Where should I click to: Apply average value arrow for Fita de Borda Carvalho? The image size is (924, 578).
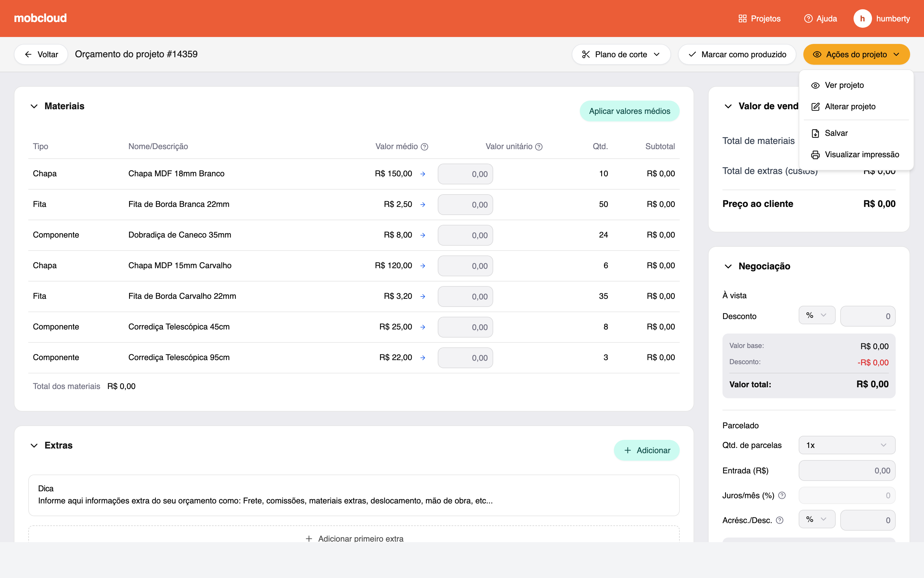pos(423,296)
